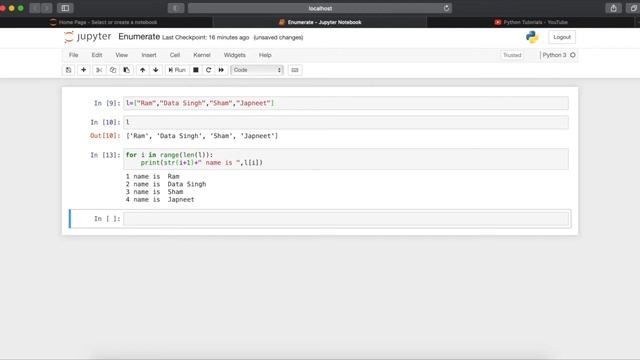The height and width of the screenshot is (360, 640).
Task: Open the View menu
Action: pos(122,55)
